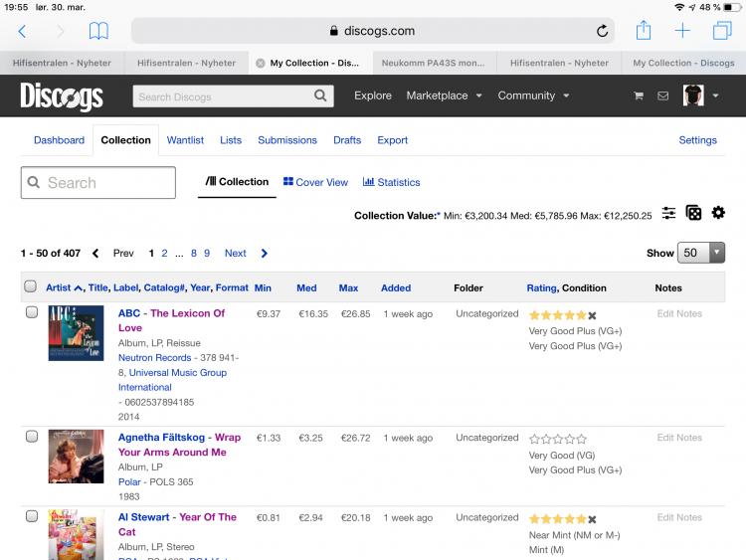Image resolution: width=746 pixels, height=560 pixels.
Task: Open the shopping cart icon
Action: [x=639, y=96]
